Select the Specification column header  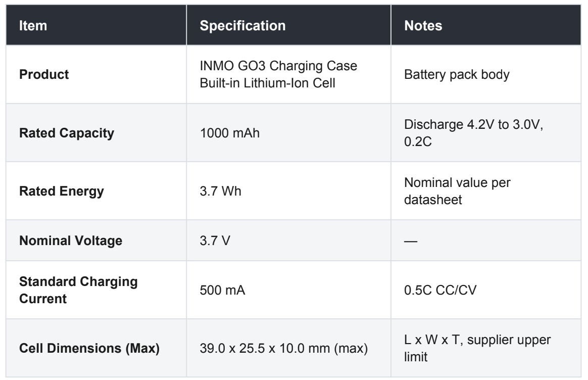(242, 25)
